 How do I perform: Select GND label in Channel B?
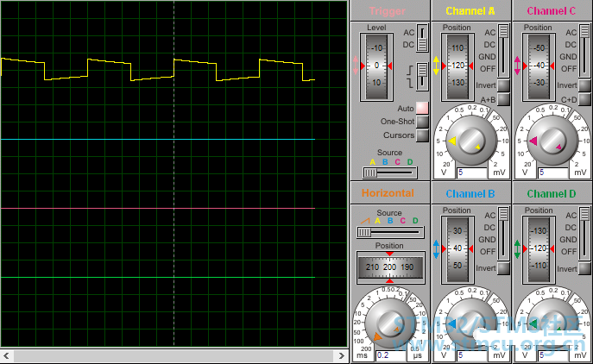(x=487, y=240)
